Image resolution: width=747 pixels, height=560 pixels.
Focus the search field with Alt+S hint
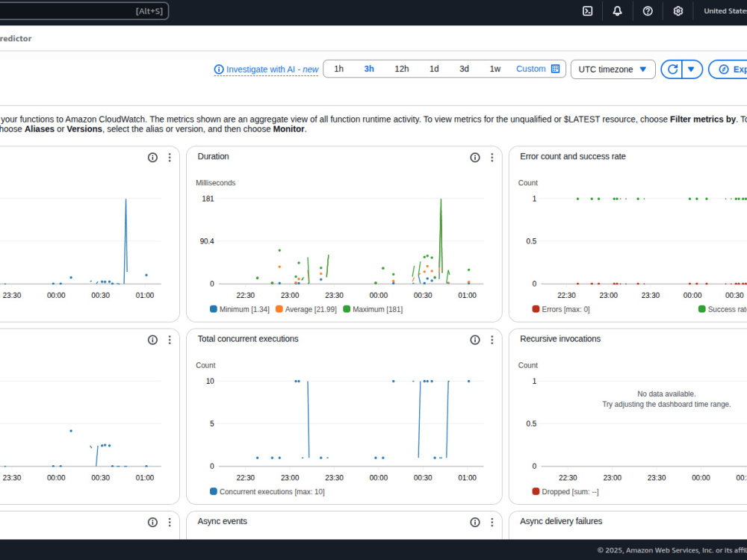[84, 11]
